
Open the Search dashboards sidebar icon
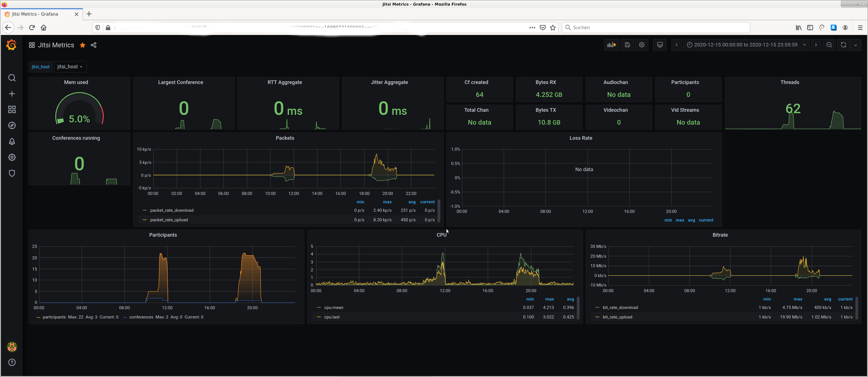pyautogui.click(x=12, y=78)
